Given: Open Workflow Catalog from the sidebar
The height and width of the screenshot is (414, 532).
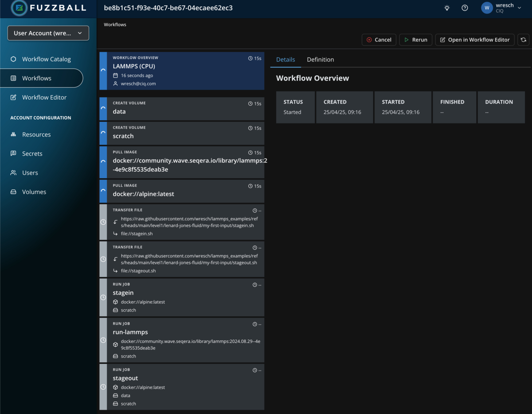Looking at the screenshot, I should click(13, 59).
